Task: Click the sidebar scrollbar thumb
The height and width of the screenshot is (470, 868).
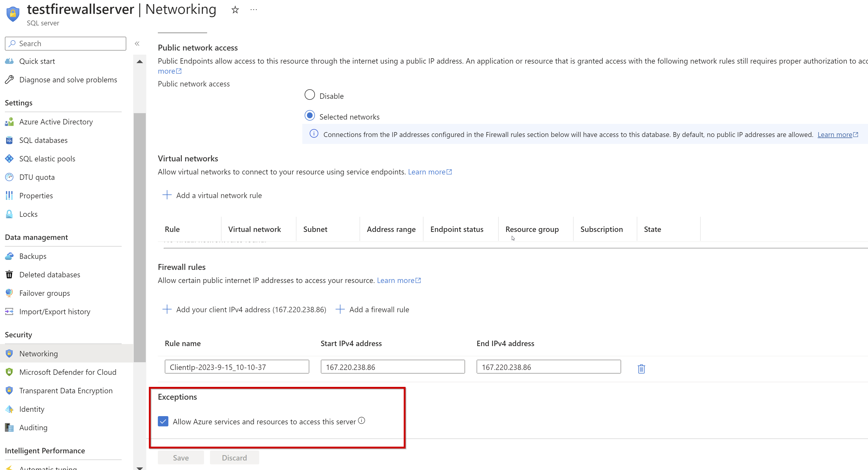Action: tap(140, 238)
